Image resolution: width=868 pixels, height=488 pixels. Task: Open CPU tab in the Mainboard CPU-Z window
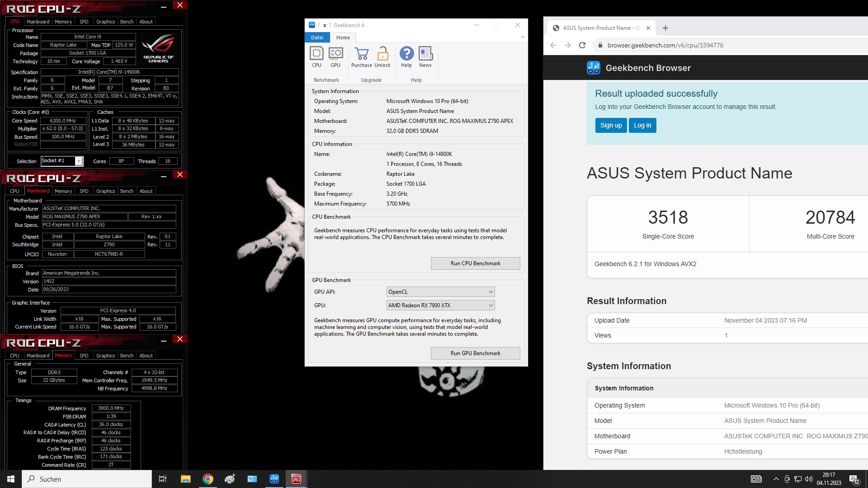(x=15, y=191)
